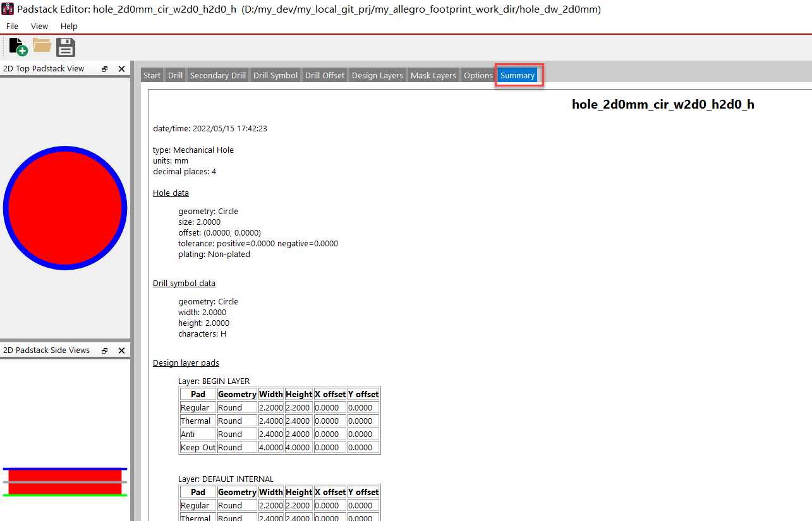Viewport: 812px width, 521px height.
Task: Click the Open folder icon
Action: pos(42,45)
